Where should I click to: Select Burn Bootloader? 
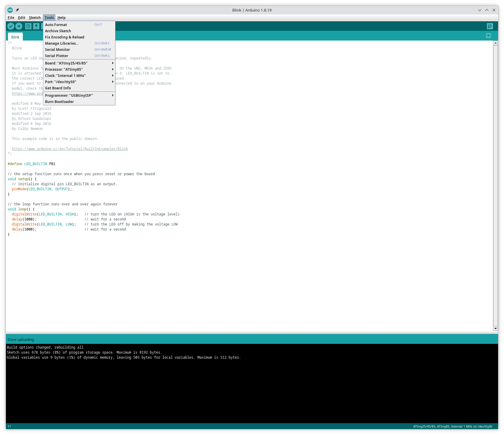point(79,102)
